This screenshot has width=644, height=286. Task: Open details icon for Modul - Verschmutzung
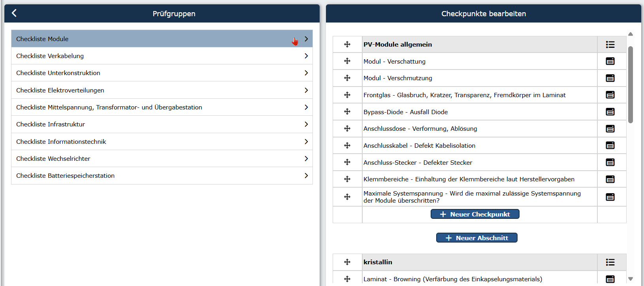pyautogui.click(x=610, y=78)
